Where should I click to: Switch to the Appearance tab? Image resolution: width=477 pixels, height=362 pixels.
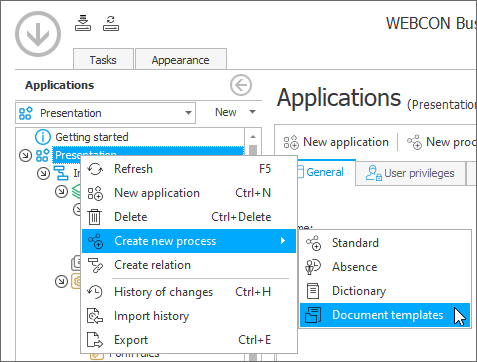click(181, 60)
